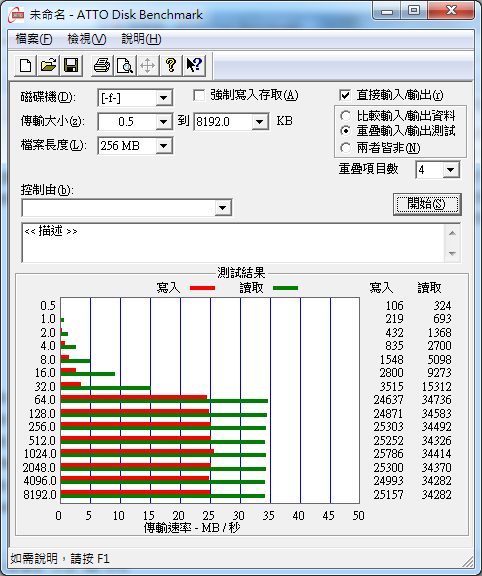
Task: Enable the 強制寫入存取 checkbox
Action: [199, 96]
